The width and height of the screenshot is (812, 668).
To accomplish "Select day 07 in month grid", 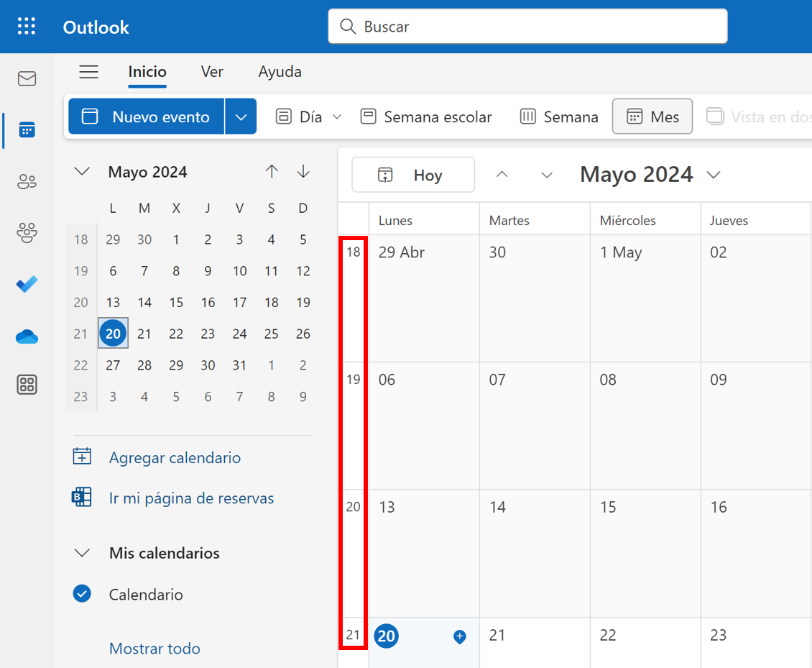I will [x=535, y=426].
